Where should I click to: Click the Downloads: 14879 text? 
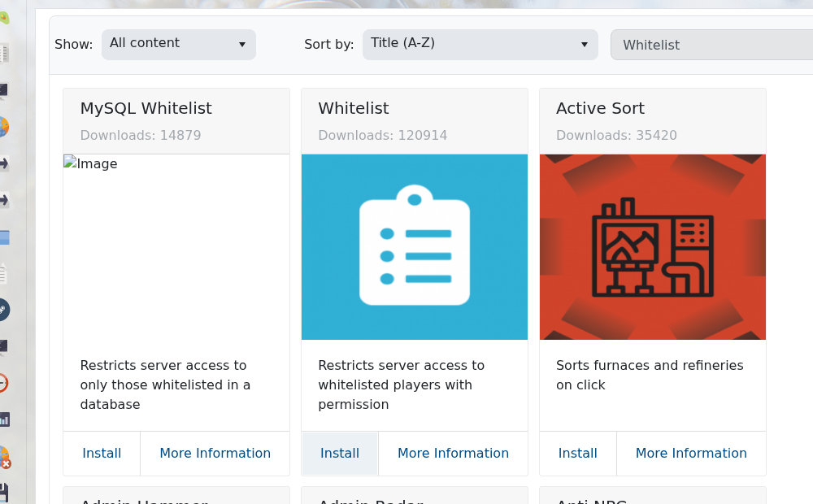(x=141, y=135)
